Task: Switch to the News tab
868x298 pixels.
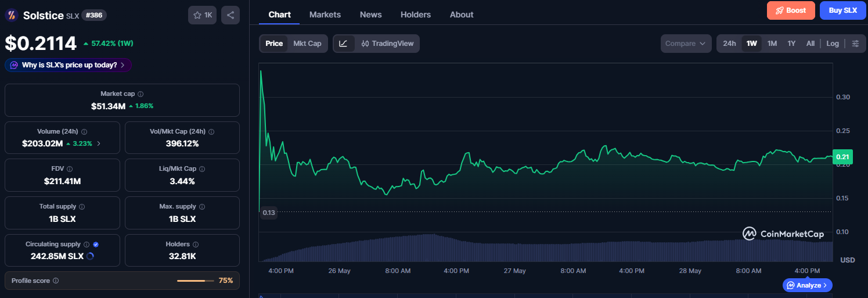Action: click(371, 15)
